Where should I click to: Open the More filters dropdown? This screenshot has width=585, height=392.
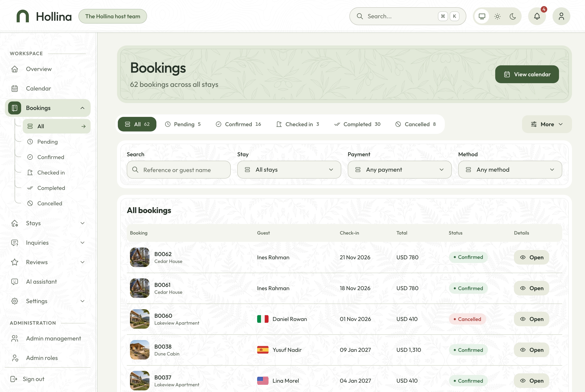pyautogui.click(x=547, y=124)
